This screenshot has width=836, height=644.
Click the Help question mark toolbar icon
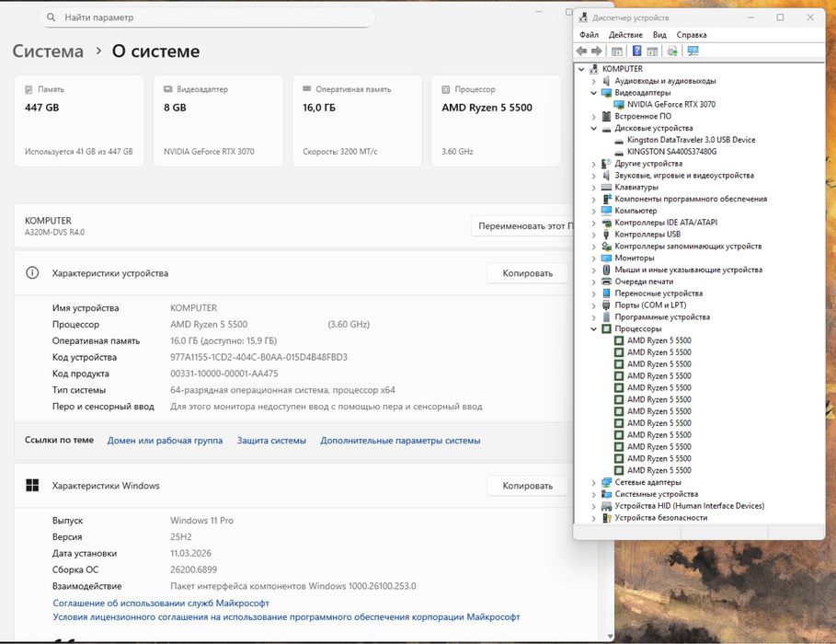pyautogui.click(x=636, y=52)
